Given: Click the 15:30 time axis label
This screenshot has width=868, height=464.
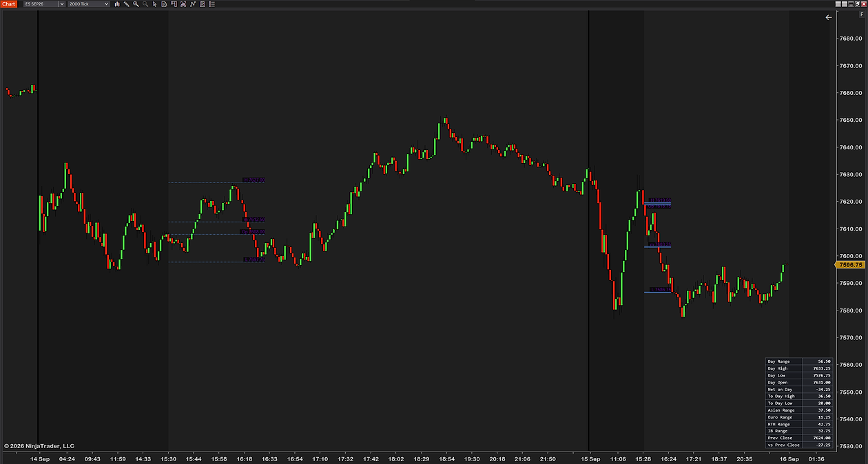Looking at the screenshot, I should (x=168, y=458).
